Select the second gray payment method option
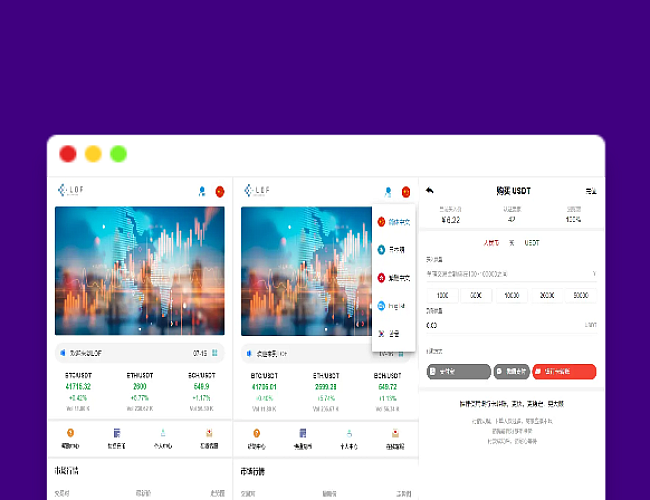Screen dimensions: 650x500 click(x=510, y=371)
